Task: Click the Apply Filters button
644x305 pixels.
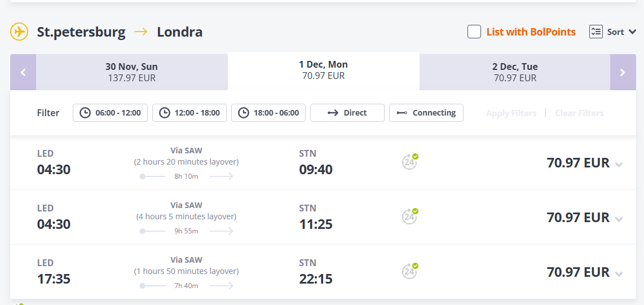Action: pyautogui.click(x=511, y=113)
